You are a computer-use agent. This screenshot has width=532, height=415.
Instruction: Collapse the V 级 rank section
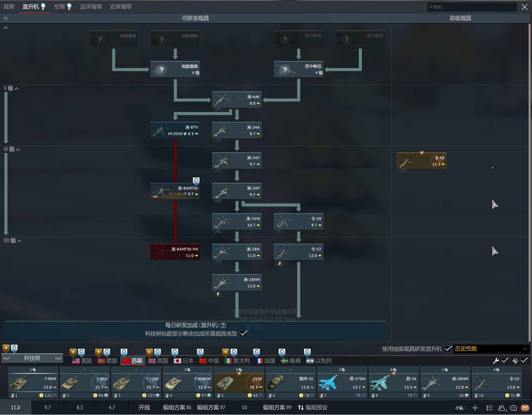(11, 88)
